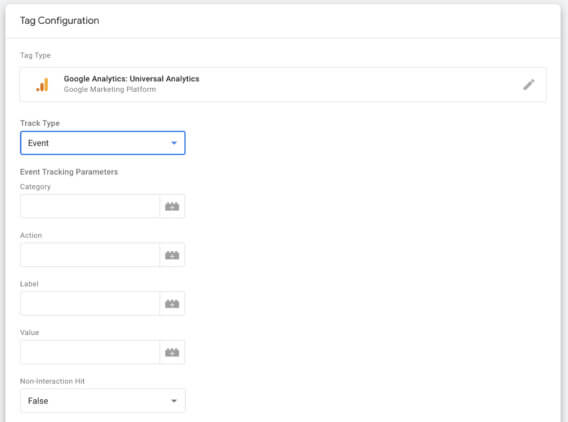Click the orange Google Analytics bar-chart icon
568x422 pixels.
(x=42, y=85)
